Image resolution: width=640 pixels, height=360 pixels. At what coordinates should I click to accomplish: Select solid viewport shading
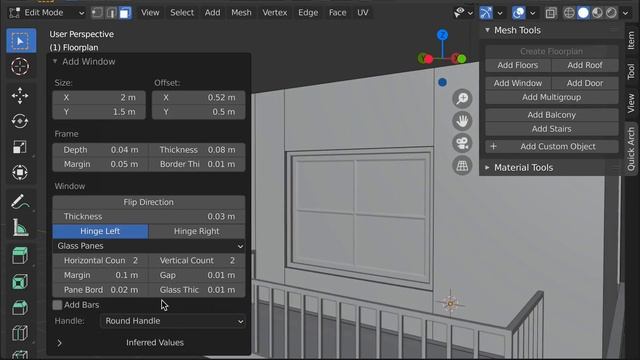coord(583,13)
